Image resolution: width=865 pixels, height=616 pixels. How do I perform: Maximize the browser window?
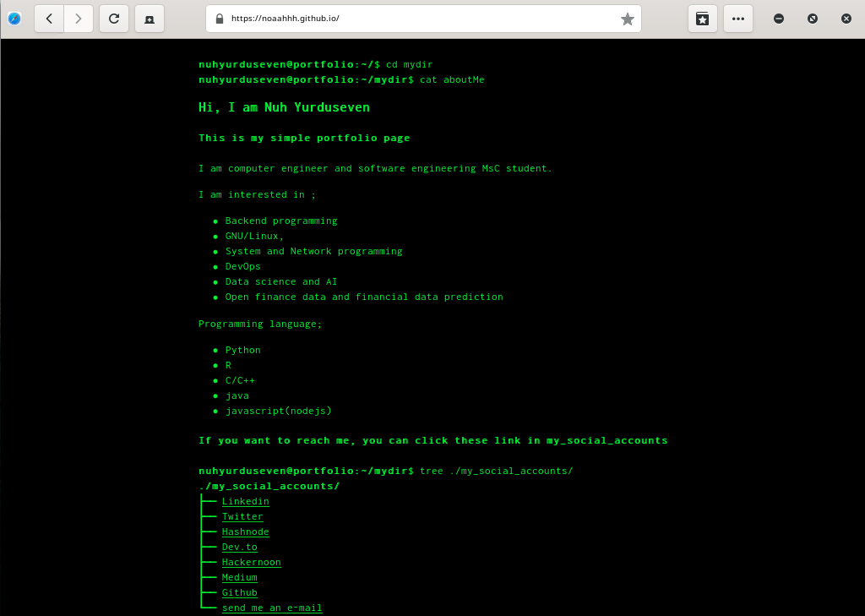(813, 19)
